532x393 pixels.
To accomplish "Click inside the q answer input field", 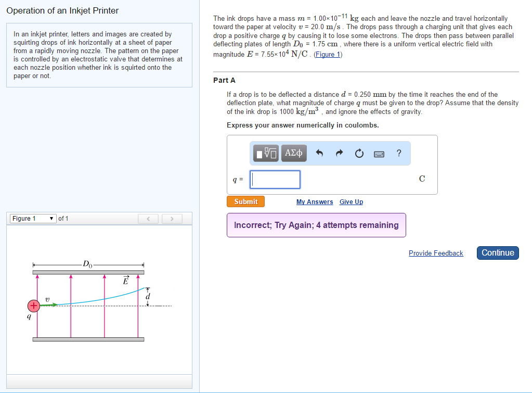I will pyautogui.click(x=275, y=179).
